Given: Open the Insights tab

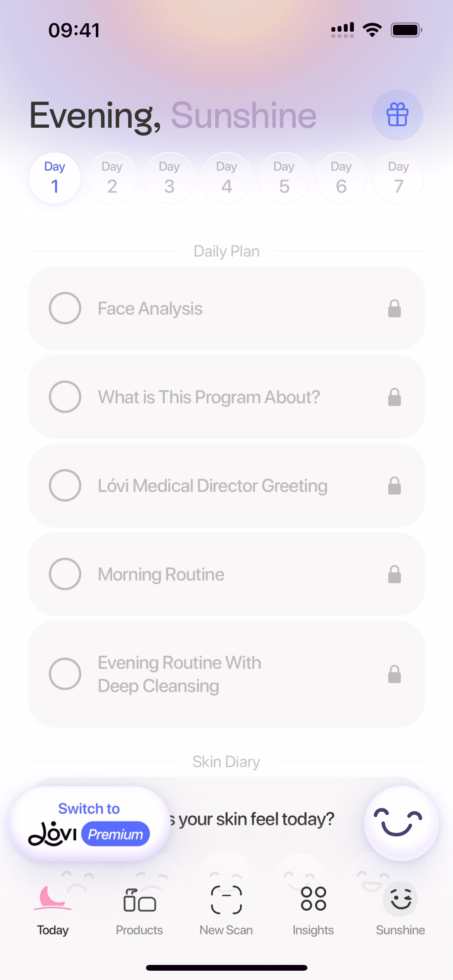Looking at the screenshot, I should click(313, 900).
